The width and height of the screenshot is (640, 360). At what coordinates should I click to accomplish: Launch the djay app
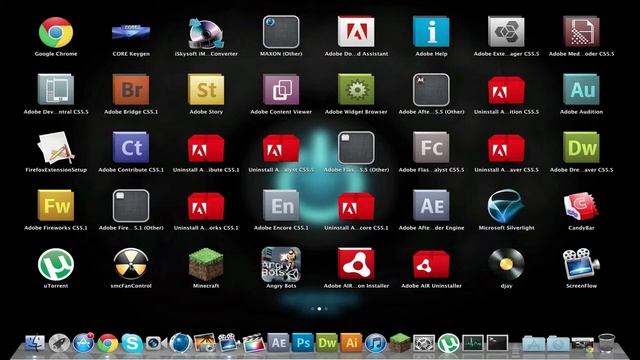[x=507, y=264]
